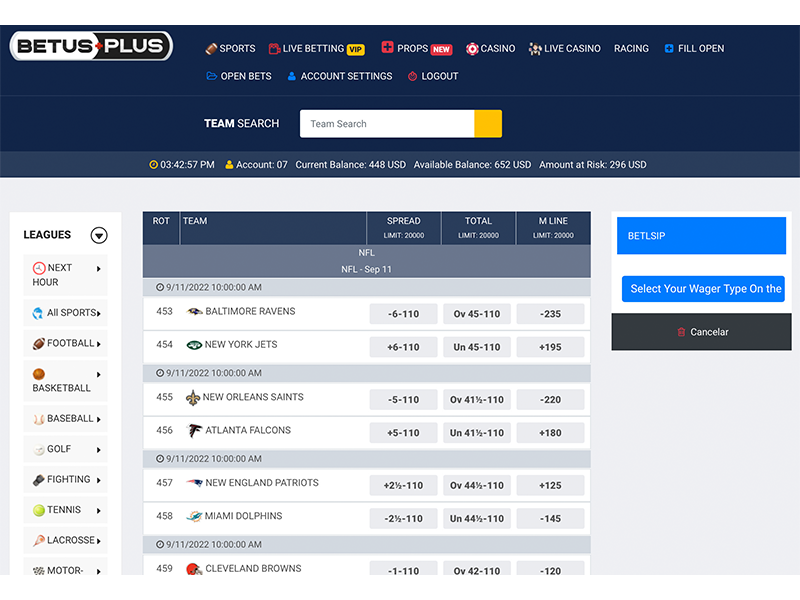Expand the Next Hour league arrow
The height and width of the screenshot is (600, 800).
(x=98, y=269)
